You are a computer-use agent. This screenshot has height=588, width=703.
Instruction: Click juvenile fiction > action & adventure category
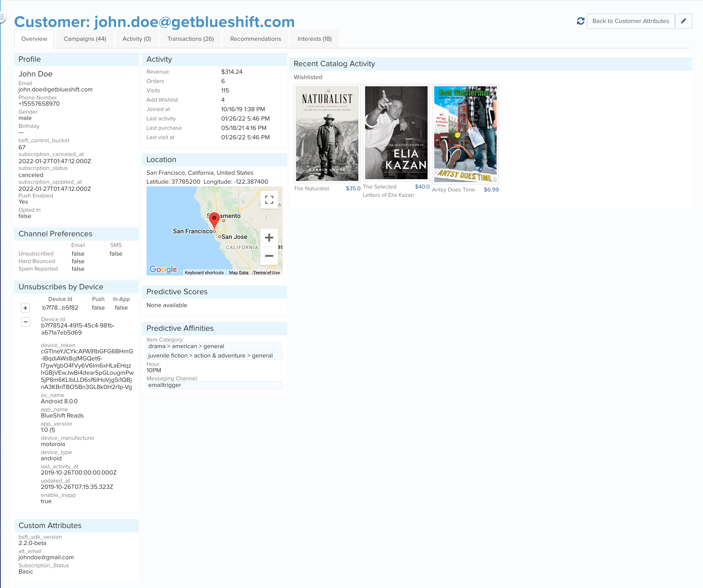214,356
